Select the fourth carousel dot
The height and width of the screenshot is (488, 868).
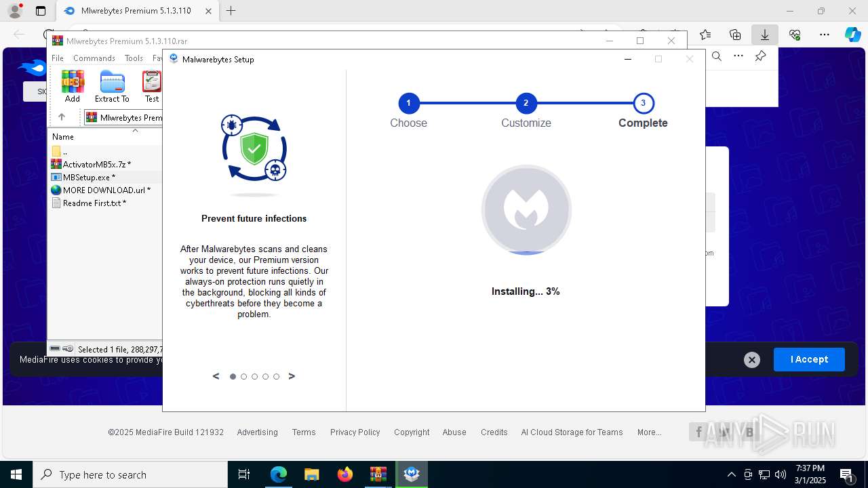[x=265, y=376]
